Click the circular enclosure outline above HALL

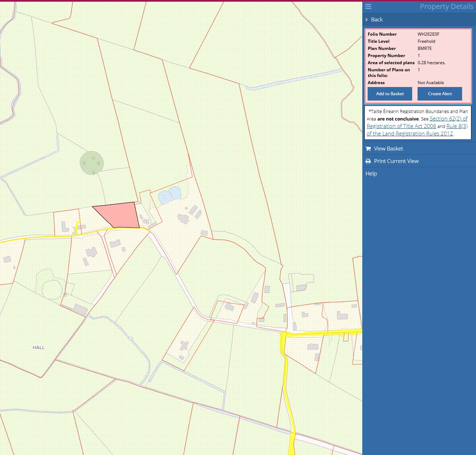coord(52,289)
